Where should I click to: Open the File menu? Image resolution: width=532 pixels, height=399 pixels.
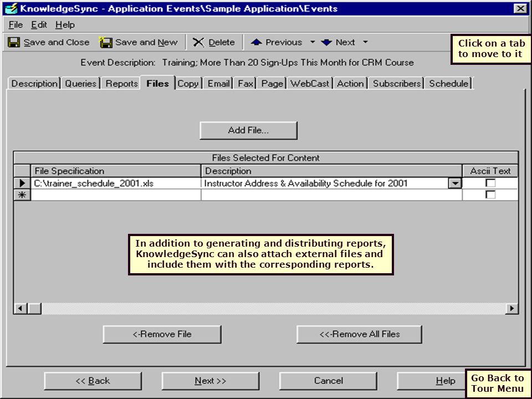tap(16, 25)
